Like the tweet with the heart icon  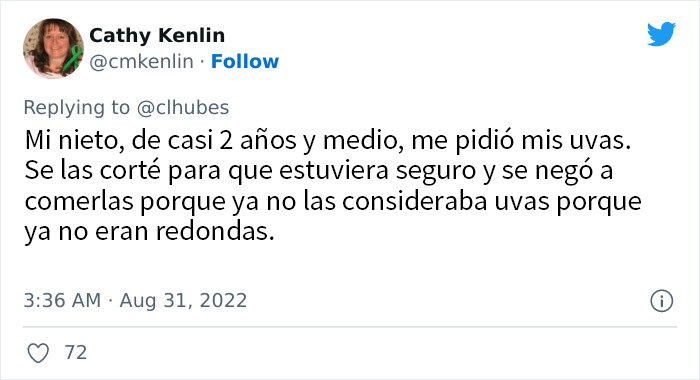[38, 353]
